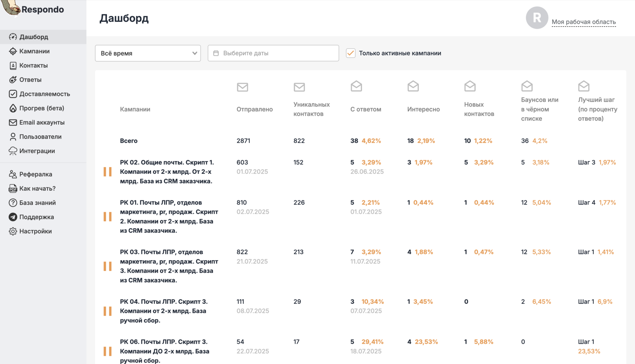Click the Settings (Настройки) gear icon

(x=13, y=231)
